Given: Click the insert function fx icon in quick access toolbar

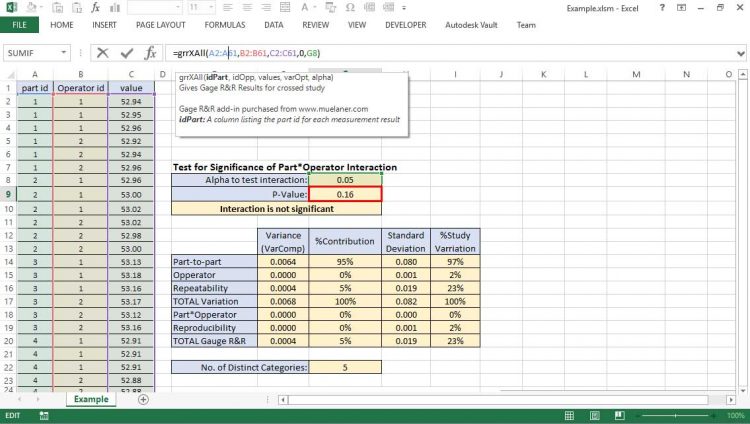Looking at the screenshot, I should 95,7.
